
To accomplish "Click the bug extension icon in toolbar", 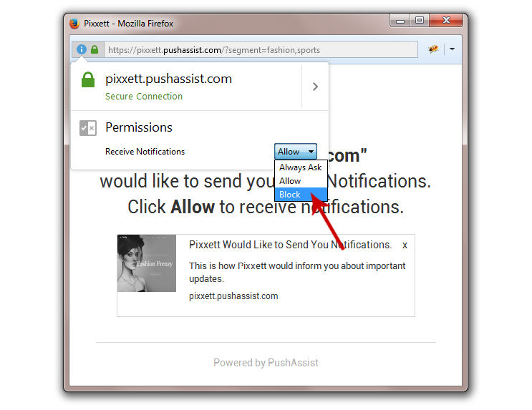I will coord(433,49).
